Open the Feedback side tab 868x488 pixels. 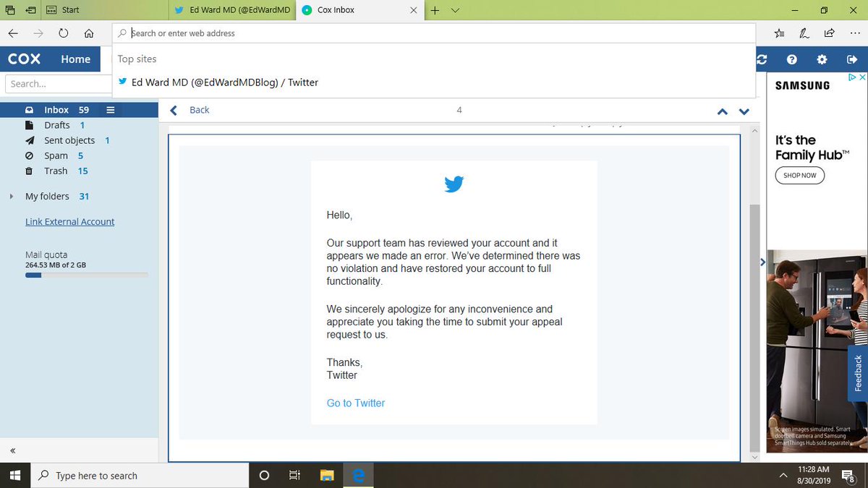pos(858,372)
